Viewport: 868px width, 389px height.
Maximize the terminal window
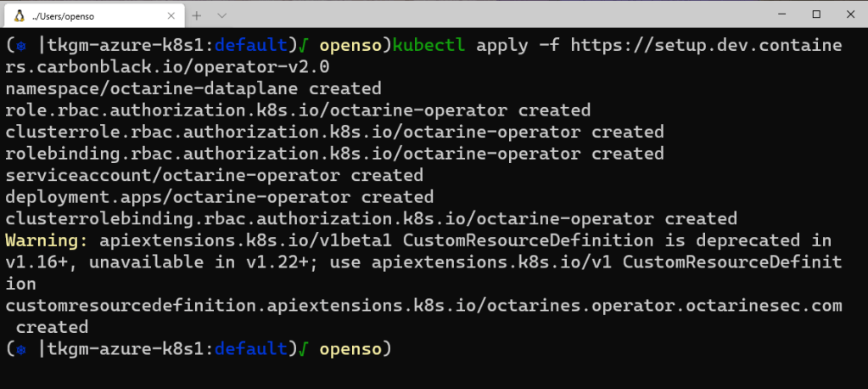[816, 14]
